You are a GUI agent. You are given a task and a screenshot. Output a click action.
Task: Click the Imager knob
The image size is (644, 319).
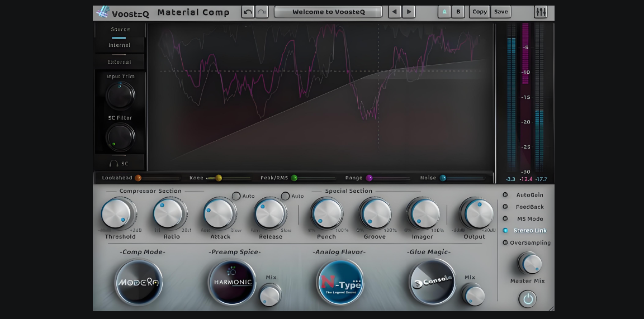coord(423,213)
